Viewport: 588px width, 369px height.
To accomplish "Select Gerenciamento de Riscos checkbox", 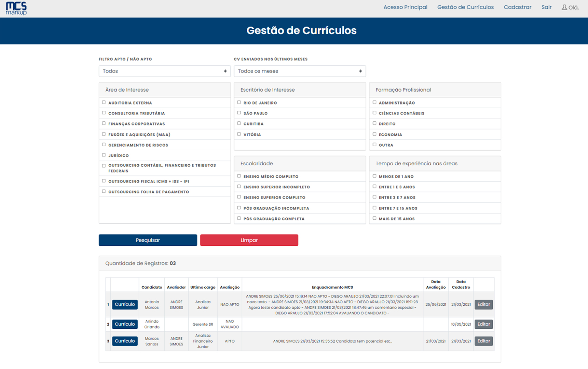I will 104,145.
